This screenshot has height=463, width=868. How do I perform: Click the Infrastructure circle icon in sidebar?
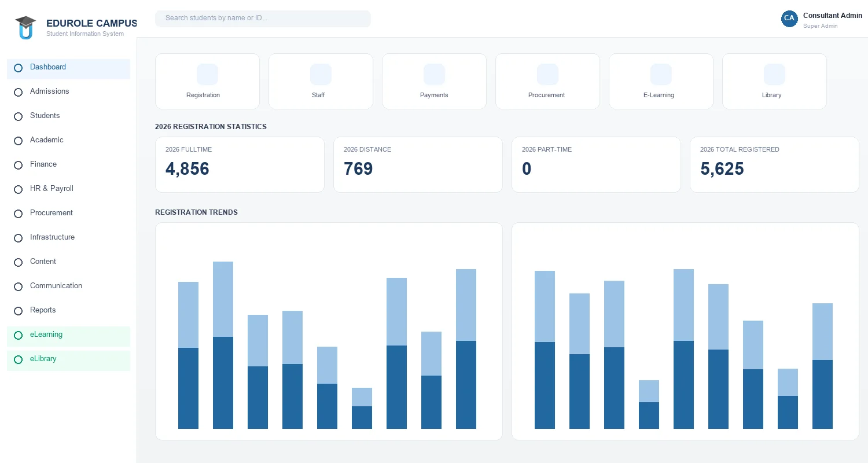[x=18, y=238]
